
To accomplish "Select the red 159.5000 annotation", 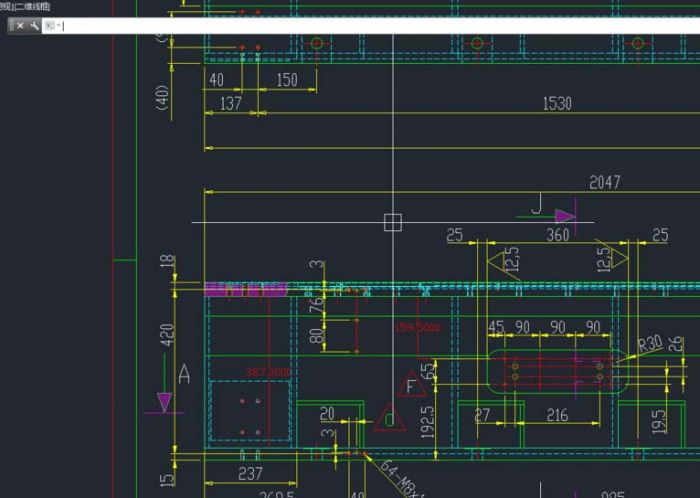I will 417,327.
